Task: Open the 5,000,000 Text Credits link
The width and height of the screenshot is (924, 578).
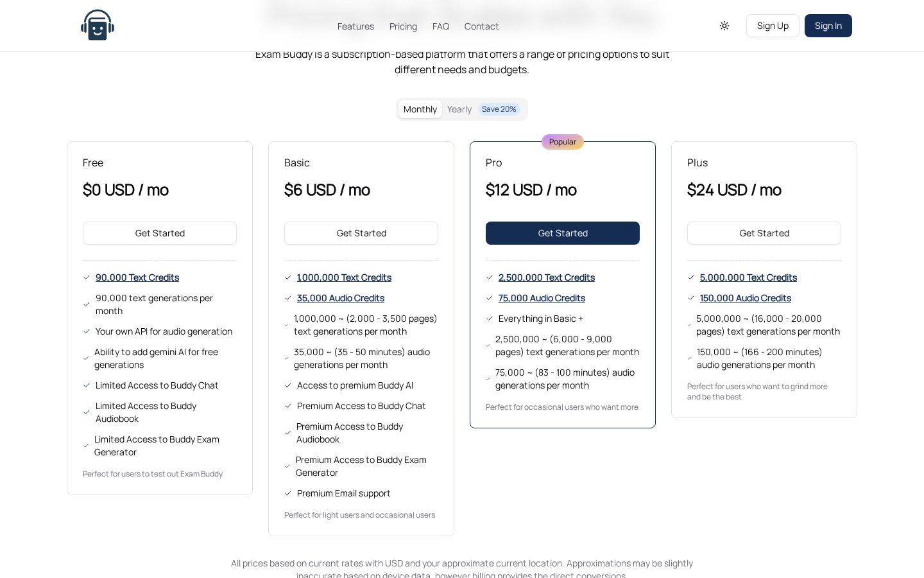Action: 748,277
